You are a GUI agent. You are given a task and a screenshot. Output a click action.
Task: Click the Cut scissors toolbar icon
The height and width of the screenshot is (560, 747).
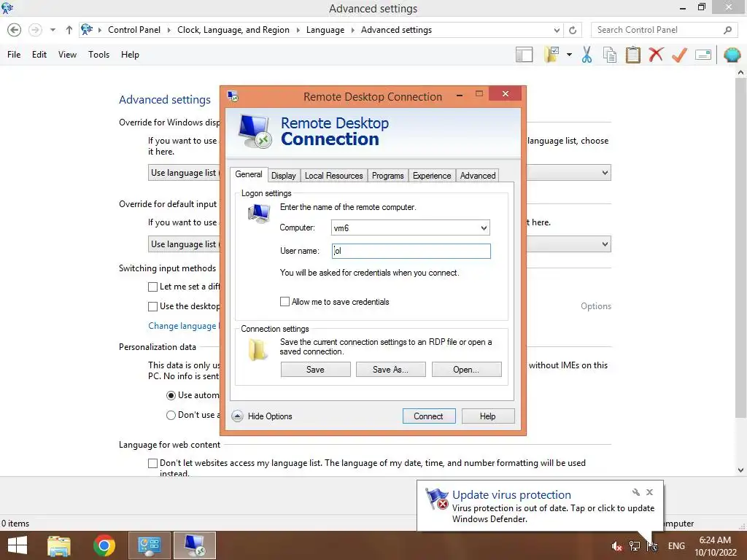(x=587, y=55)
